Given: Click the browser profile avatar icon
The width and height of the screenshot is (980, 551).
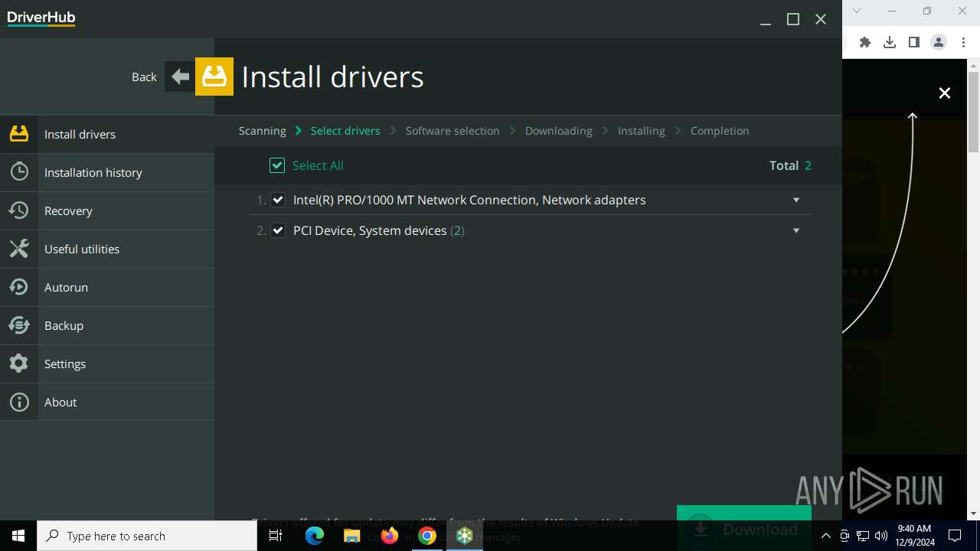Looking at the screenshot, I should click(939, 42).
